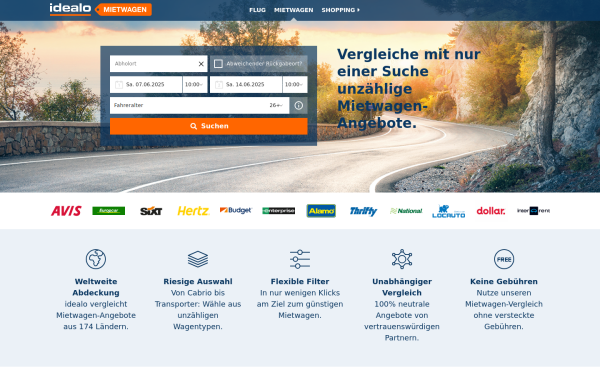Image resolution: width=600 pixels, height=375 pixels.
Task: Click the Keine Gebühren heading
Action: 504,282
